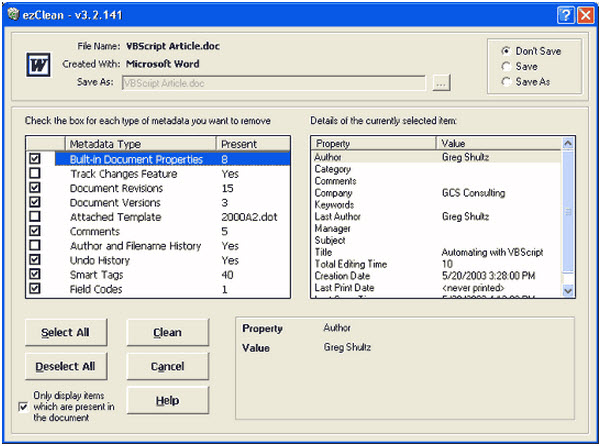Select the Category property row
The width and height of the screenshot is (600, 446).
[437, 169]
